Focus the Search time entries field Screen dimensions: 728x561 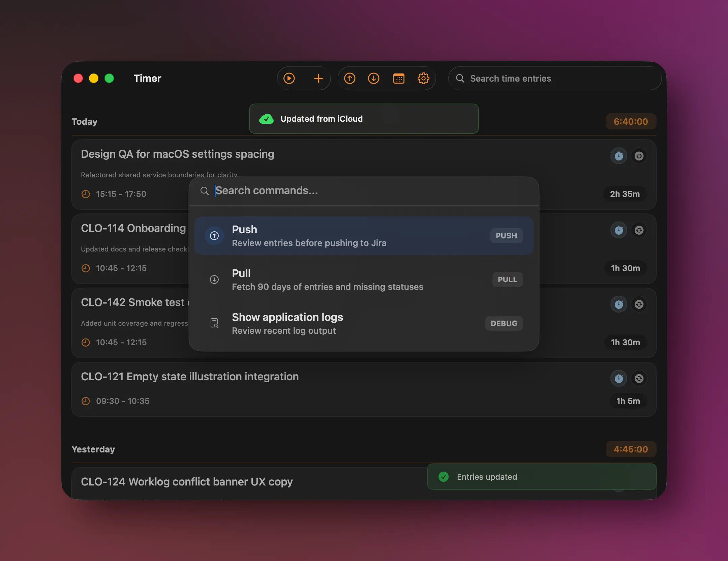pyautogui.click(x=555, y=79)
